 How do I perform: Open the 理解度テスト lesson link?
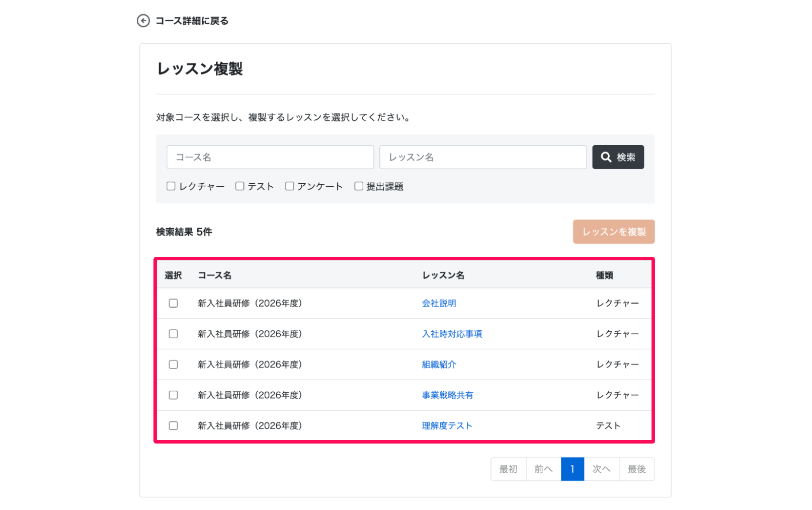point(447,426)
